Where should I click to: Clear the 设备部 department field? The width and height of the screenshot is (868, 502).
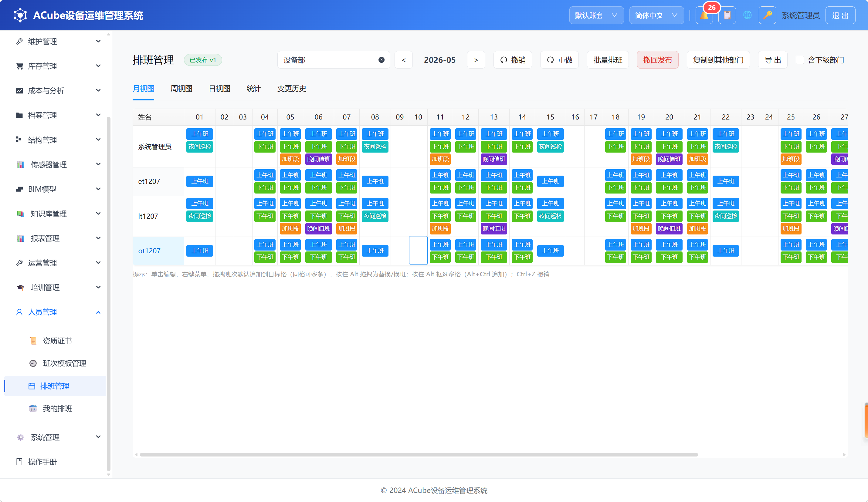[x=381, y=60]
